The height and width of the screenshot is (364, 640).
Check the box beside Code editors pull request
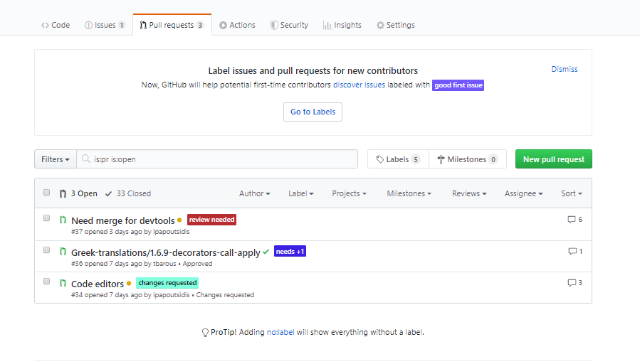click(46, 282)
